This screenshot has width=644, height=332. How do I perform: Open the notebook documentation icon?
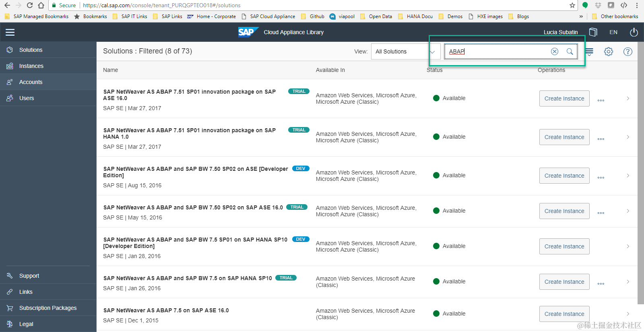point(593,32)
